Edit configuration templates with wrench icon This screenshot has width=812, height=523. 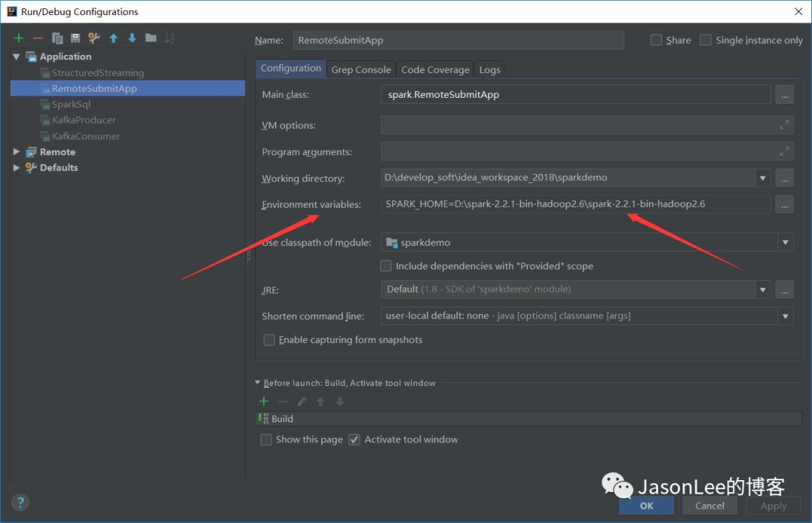(92, 38)
